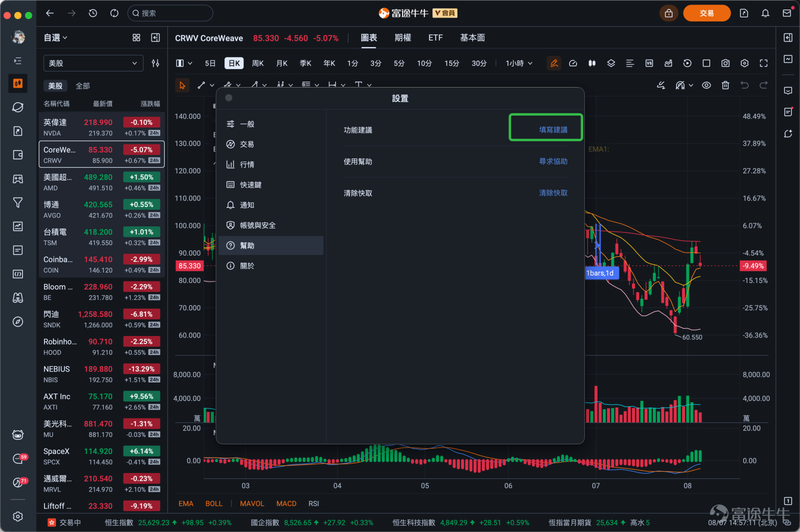The width and height of the screenshot is (800, 532).
Task: Click the search input field
Action: [x=170, y=13]
